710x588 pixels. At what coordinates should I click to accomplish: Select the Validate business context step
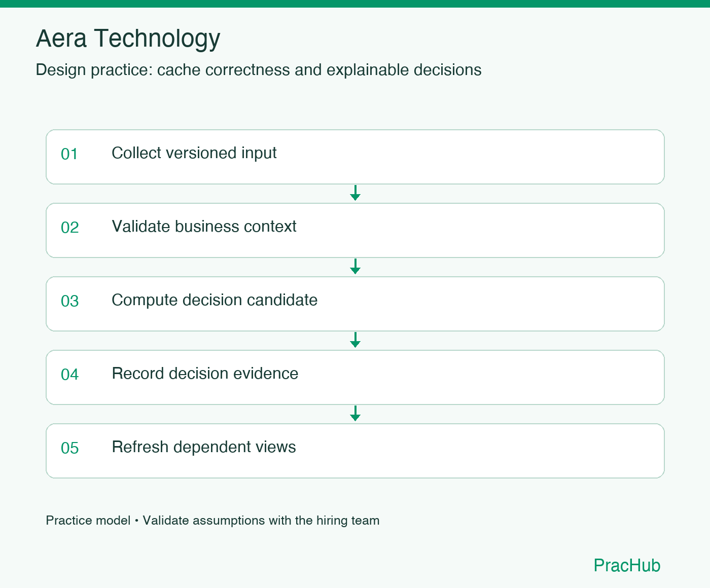point(355,230)
